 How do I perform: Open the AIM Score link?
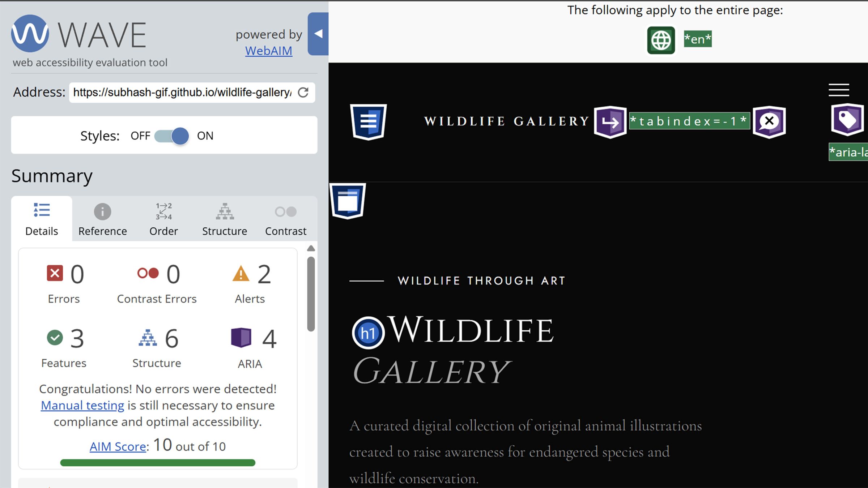118,447
